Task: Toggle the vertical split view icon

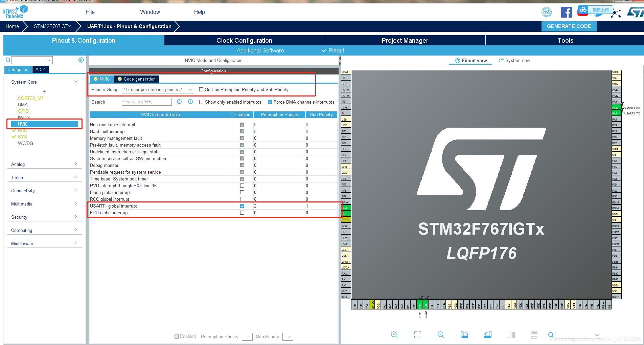Action: tap(511, 335)
